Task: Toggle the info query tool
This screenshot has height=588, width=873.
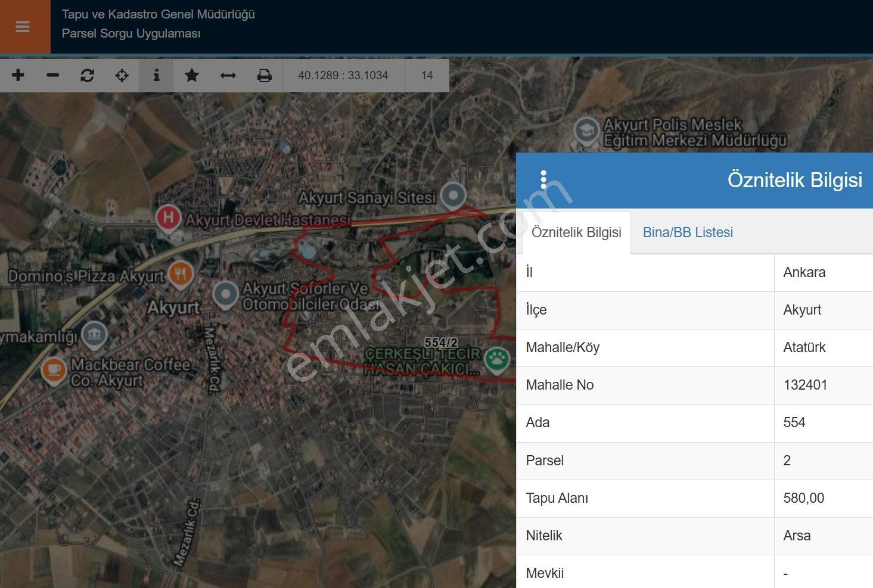Action: [x=156, y=75]
